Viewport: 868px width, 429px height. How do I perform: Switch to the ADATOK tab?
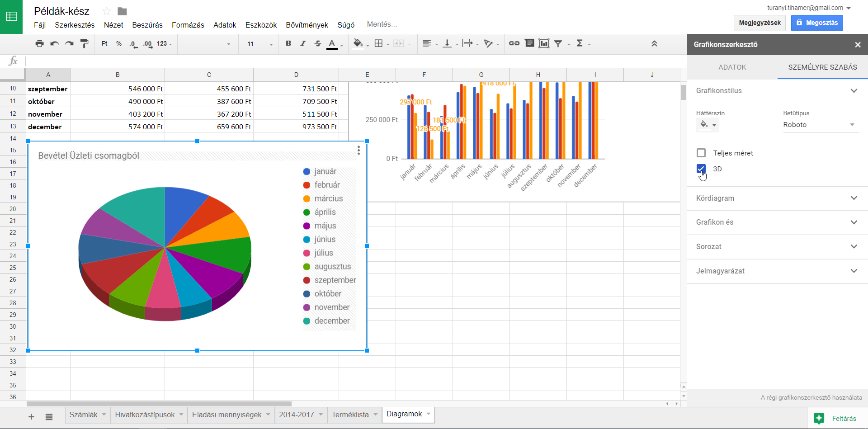(x=732, y=67)
